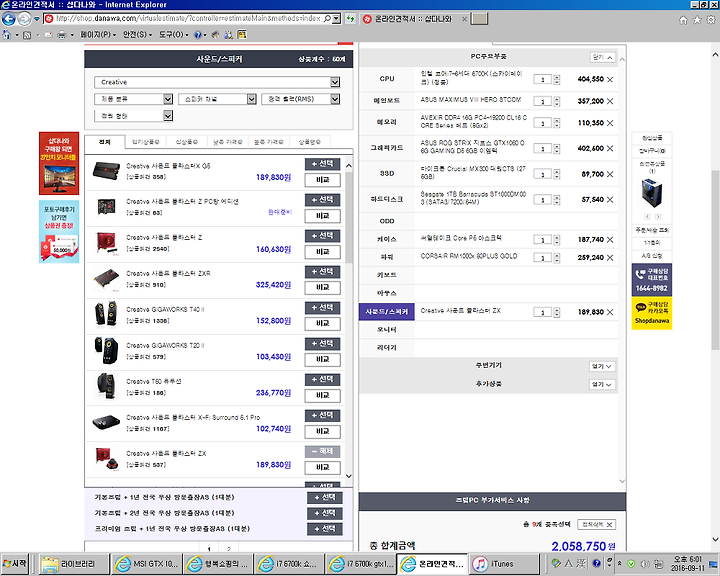The image size is (720, 576).
Task: Click the printer icon in command bar
Action: click(x=62, y=35)
